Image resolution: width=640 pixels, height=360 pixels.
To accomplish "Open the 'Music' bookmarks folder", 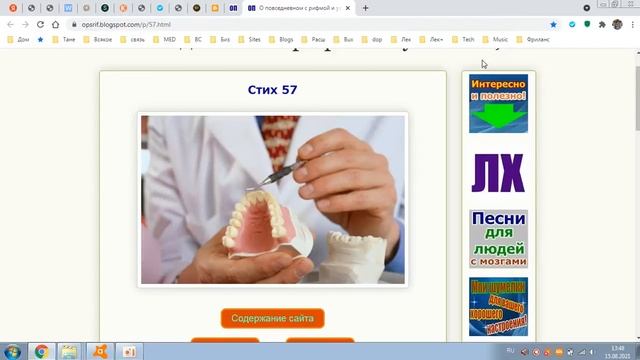I will coord(495,40).
